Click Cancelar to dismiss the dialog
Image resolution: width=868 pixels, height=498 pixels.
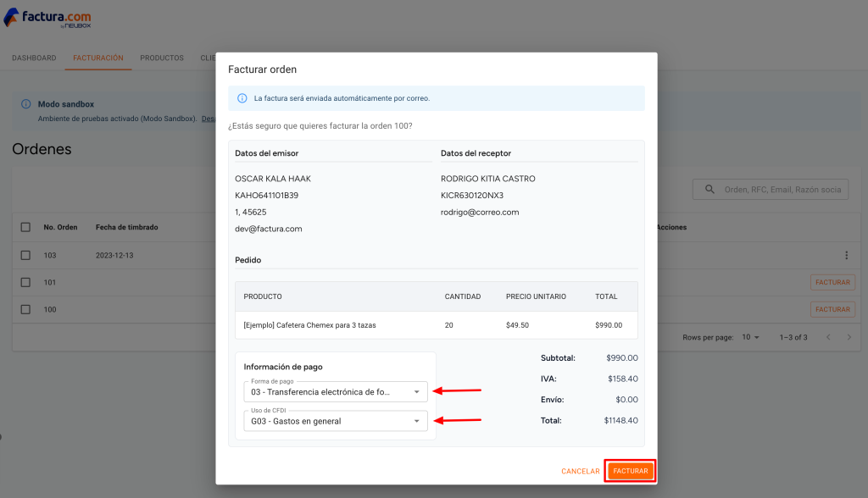click(x=581, y=472)
